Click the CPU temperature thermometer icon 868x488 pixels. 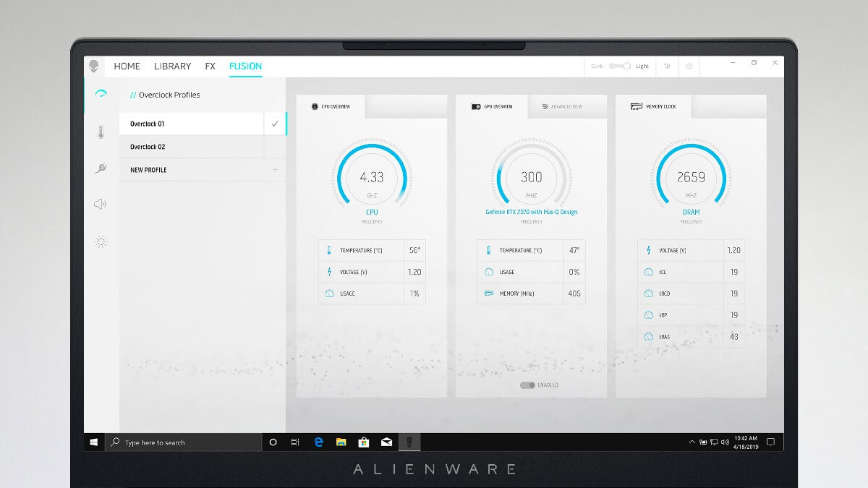click(x=329, y=250)
